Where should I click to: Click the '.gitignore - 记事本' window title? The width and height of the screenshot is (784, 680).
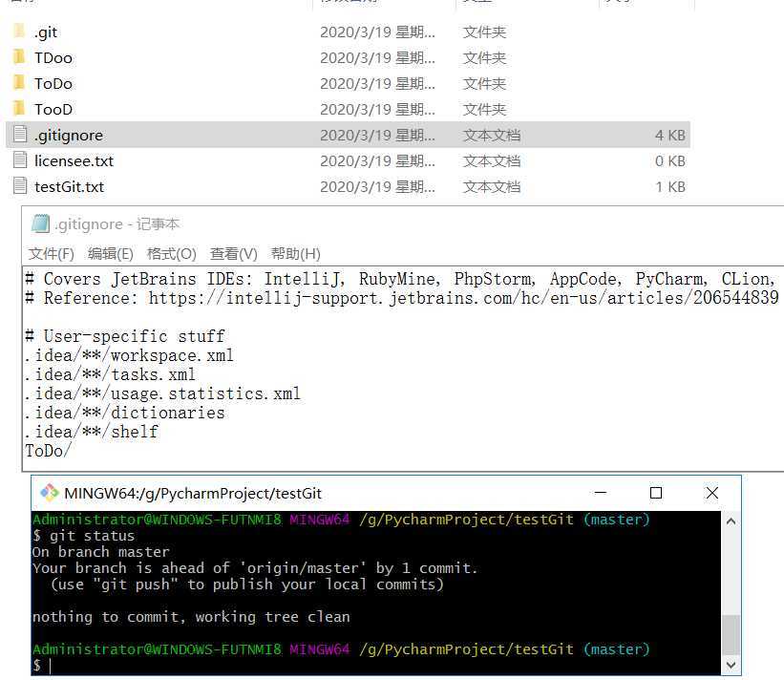coord(117,224)
